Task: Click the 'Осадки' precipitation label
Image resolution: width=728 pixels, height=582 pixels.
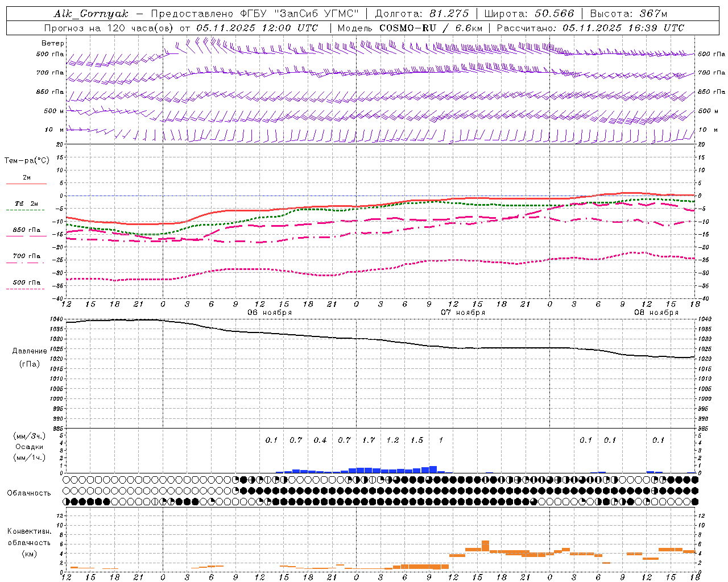Action: 30,447
